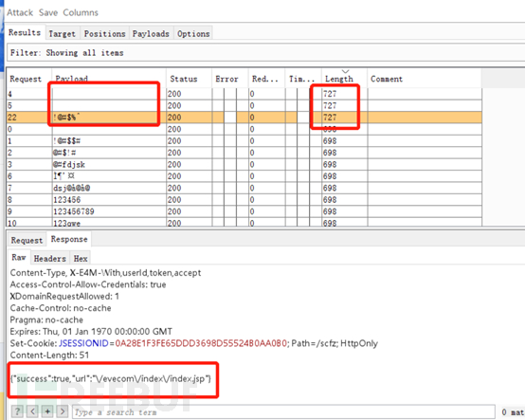
Task: Select result row for request 5
Action: (x=244, y=105)
